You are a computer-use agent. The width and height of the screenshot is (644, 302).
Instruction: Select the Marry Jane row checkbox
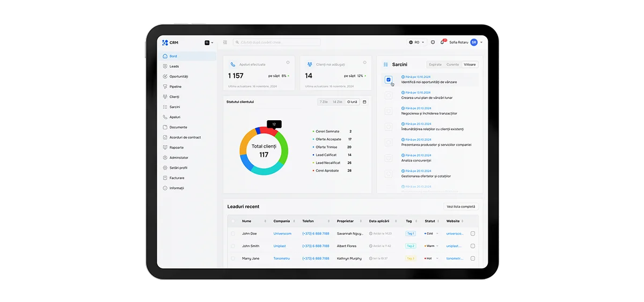pos(232,258)
